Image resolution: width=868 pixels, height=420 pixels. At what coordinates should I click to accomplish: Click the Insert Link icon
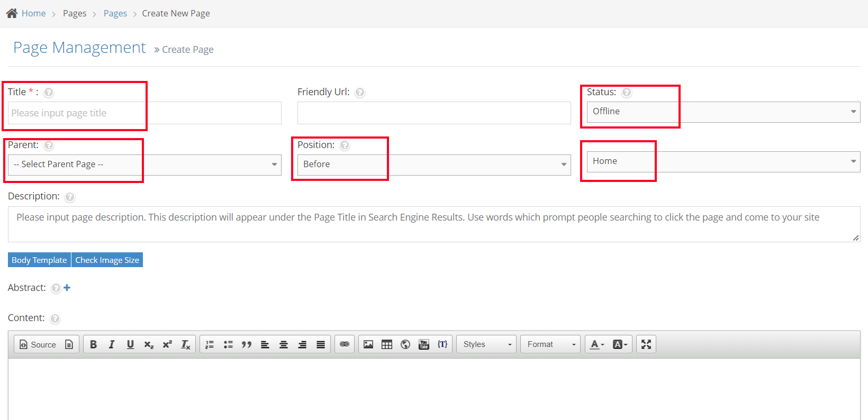[x=345, y=344]
